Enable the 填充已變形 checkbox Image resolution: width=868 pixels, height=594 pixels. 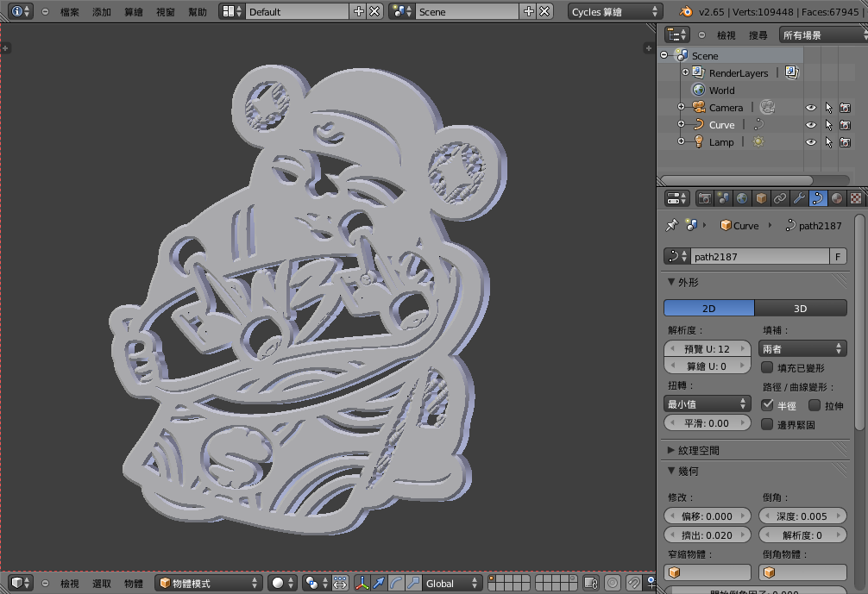(x=767, y=367)
